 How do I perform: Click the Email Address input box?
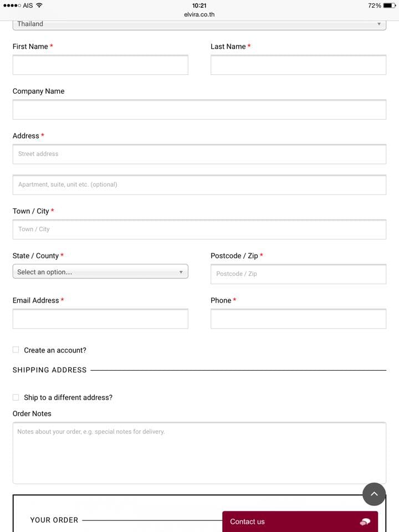[100, 319]
